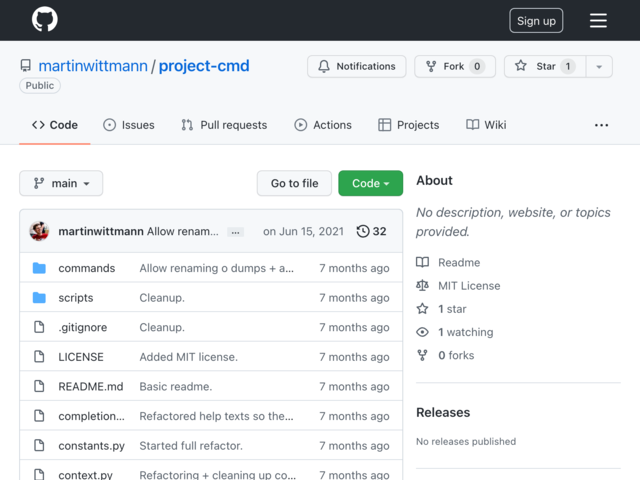This screenshot has width=640, height=480.
Task: Open the Releases heading link
Action: point(443,412)
